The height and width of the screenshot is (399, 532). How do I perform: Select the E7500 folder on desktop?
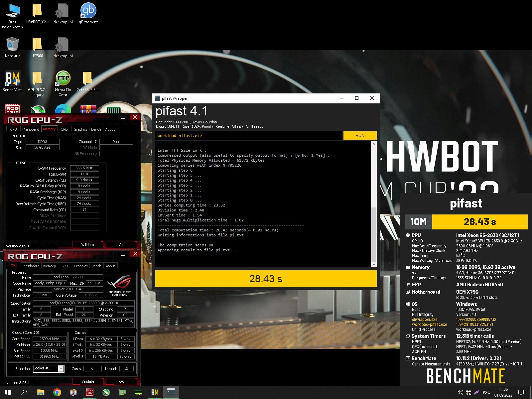point(38,47)
